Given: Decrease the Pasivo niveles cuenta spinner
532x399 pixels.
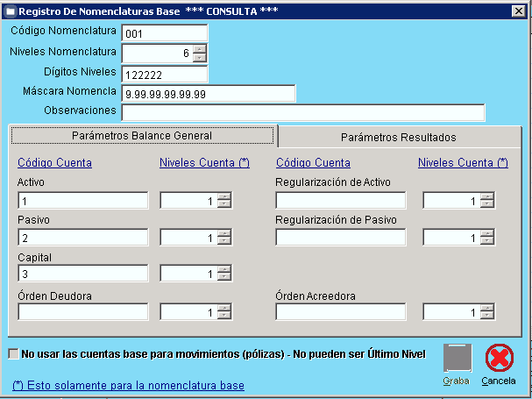Looking at the screenshot, I should [x=224, y=241].
